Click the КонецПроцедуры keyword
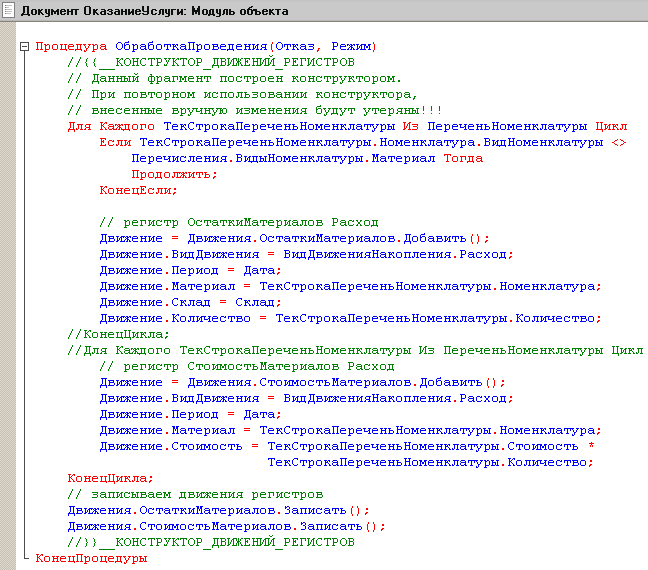Screen dimensions: 648x570 tap(91, 559)
